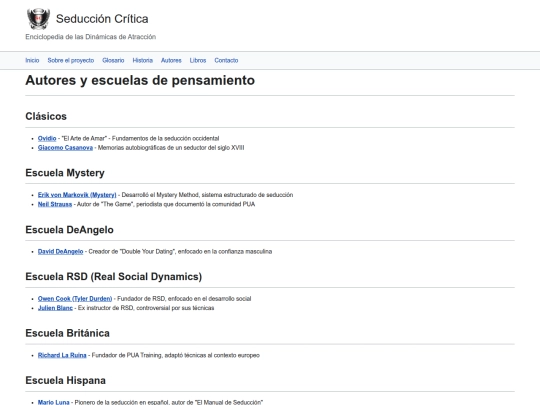This screenshot has width=540, height=405.
Task: Open Sobre el proyecto page
Action: point(71,60)
